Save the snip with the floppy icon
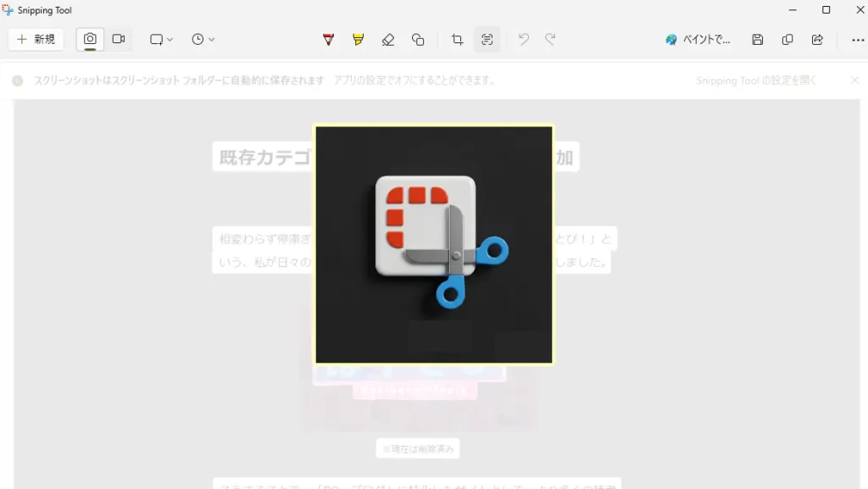868x489 pixels. click(758, 40)
